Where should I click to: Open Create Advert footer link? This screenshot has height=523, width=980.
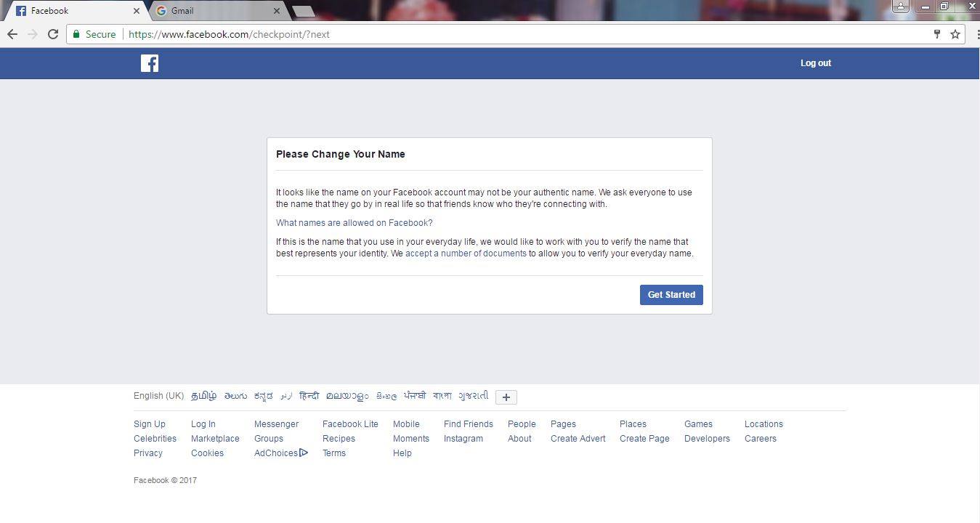578,439
